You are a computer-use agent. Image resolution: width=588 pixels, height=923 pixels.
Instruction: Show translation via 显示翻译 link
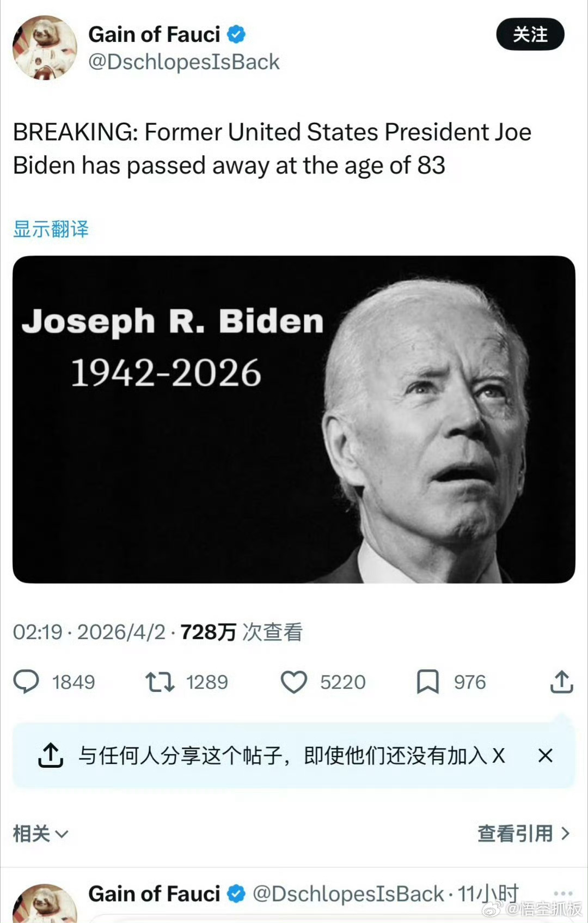point(51,229)
